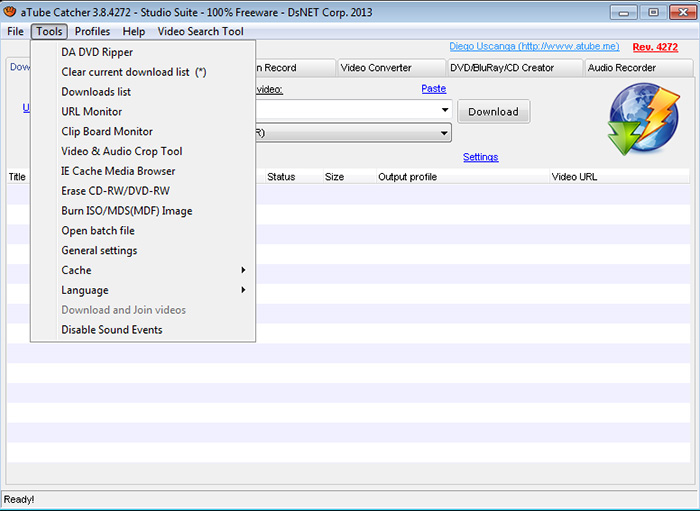Open Diego Uscanga atube.me link
700x511 pixels.
tap(534, 46)
